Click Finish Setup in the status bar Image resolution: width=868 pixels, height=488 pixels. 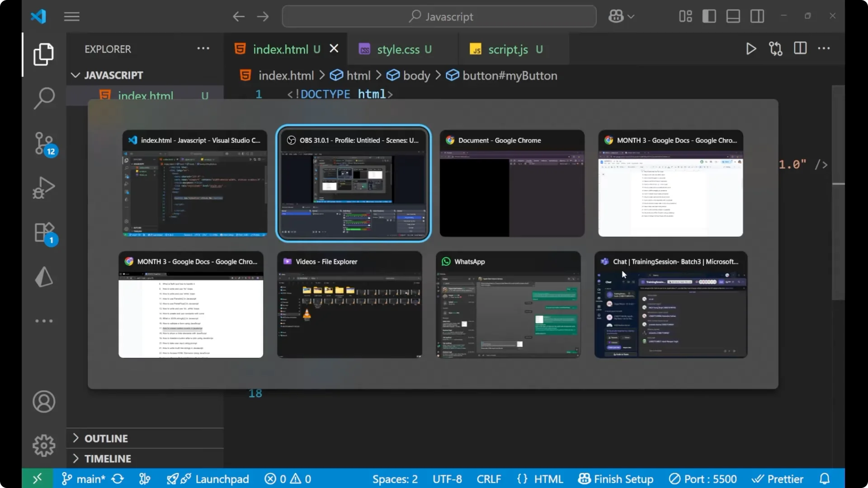pyautogui.click(x=616, y=479)
